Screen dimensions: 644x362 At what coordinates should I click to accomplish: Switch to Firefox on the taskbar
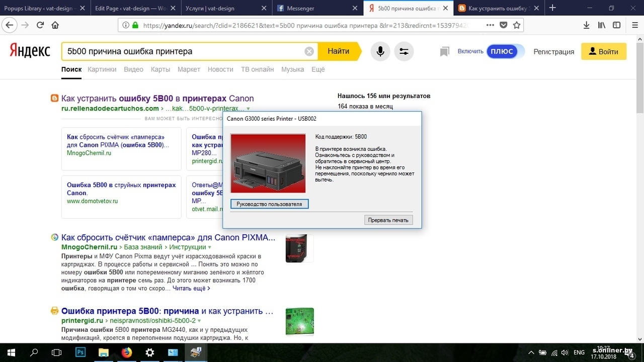point(127,352)
